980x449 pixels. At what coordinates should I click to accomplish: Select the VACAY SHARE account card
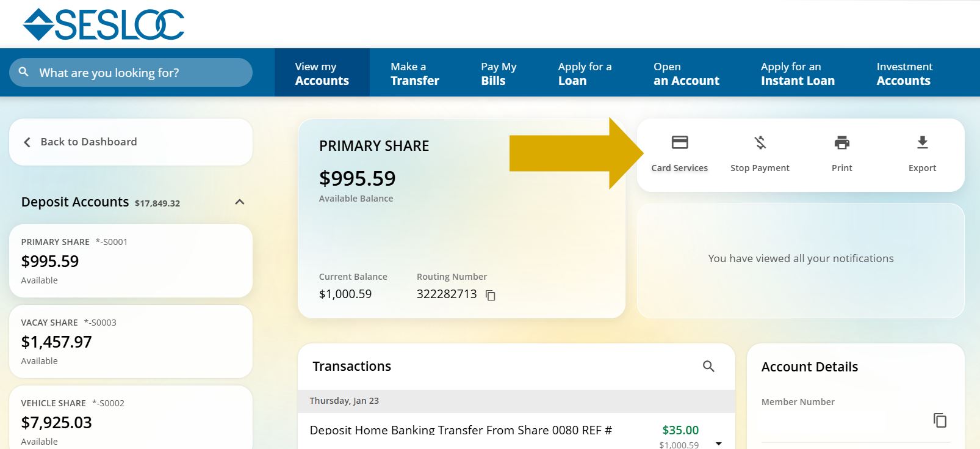pos(131,341)
